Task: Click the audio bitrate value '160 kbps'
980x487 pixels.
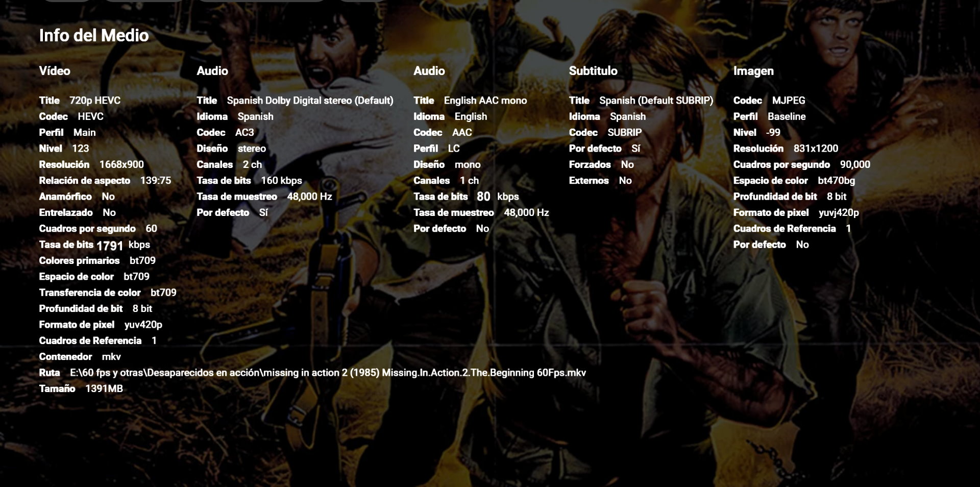Action: (x=282, y=181)
